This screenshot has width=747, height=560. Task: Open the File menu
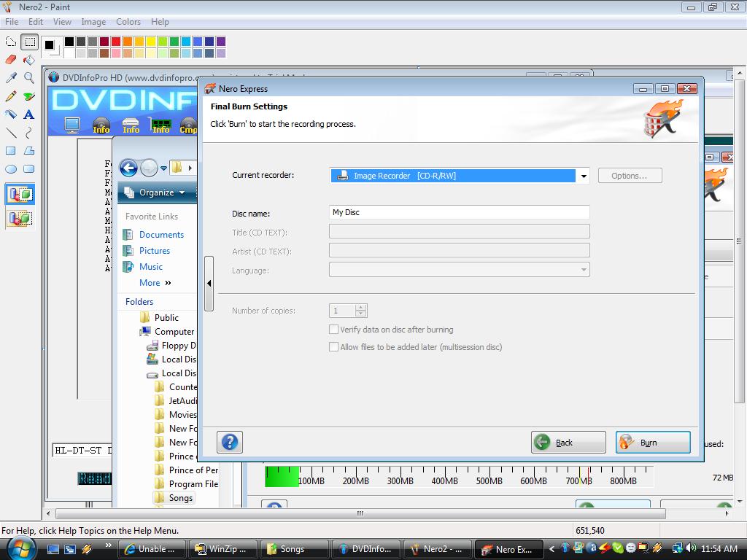point(12,22)
